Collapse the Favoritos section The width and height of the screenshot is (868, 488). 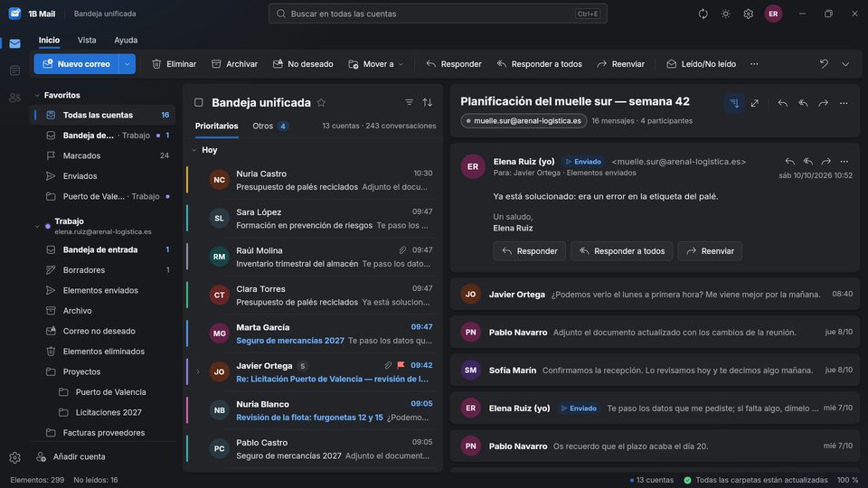tap(37, 95)
